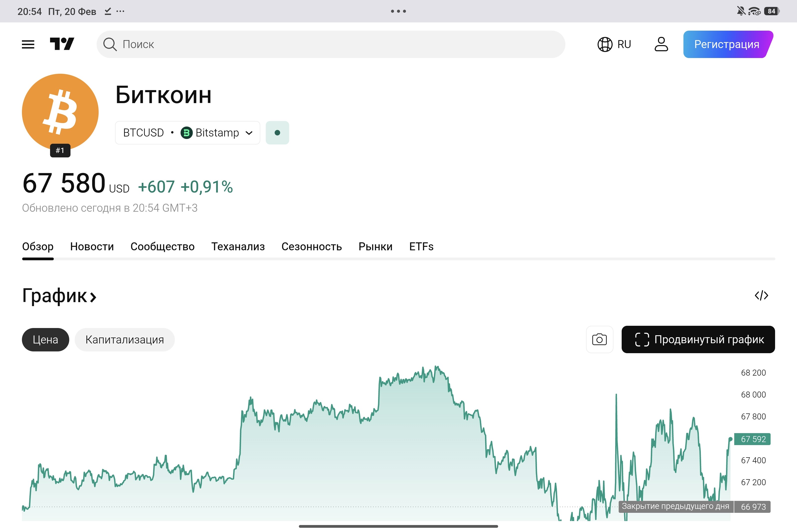Select the Цена chart mode
The width and height of the screenshot is (797, 532).
tap(46, 340)
